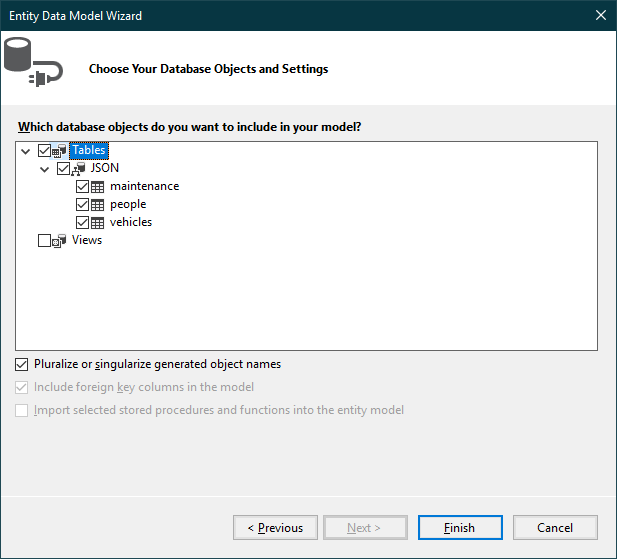
Task: Enable the Views checkbox
Action: click(44, 241)
